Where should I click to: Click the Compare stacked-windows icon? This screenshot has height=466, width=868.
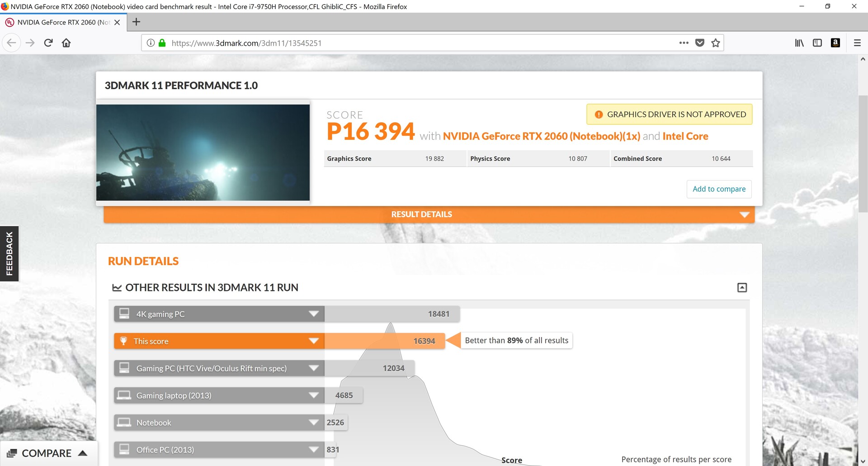(12, 453)
